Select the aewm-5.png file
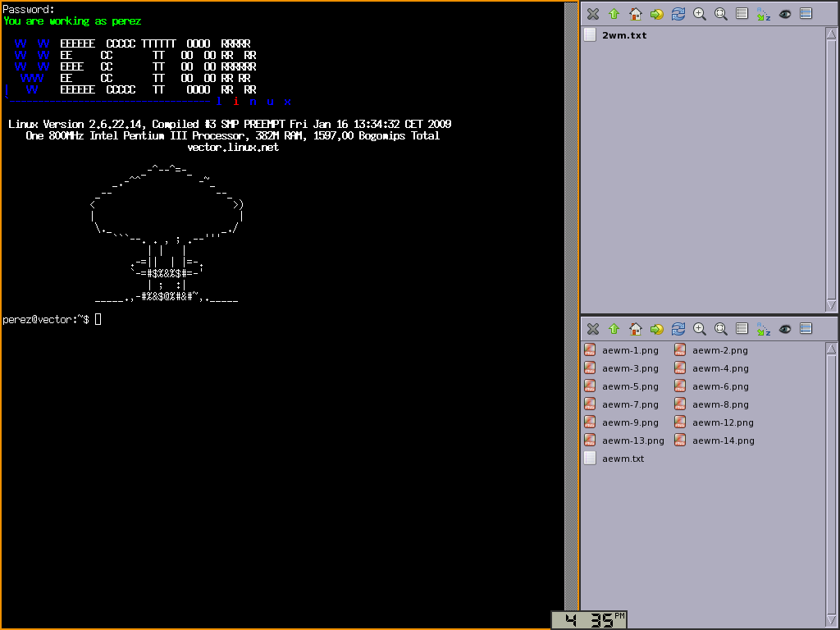 pyautogui.click(x=622, y=386)
